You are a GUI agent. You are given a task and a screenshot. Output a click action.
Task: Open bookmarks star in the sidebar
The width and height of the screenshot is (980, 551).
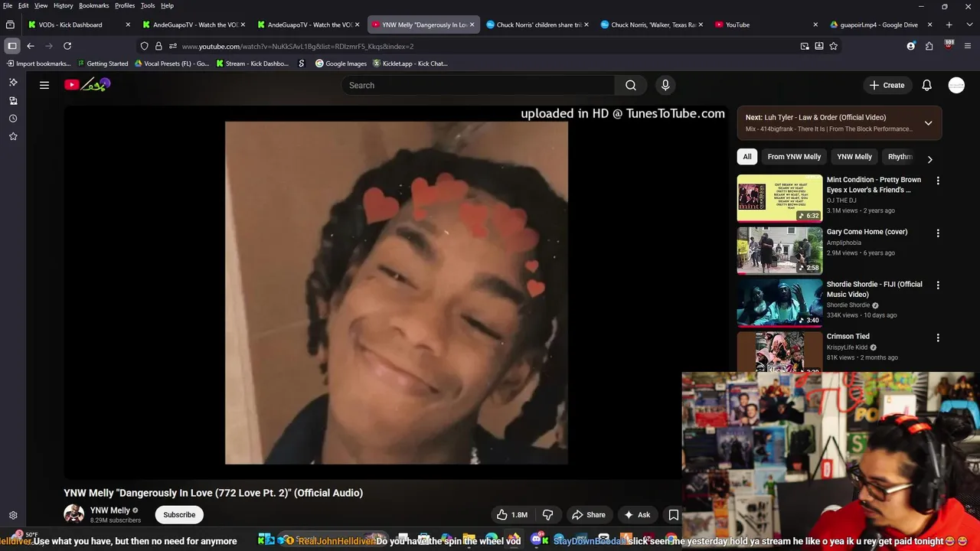click(13, 136)
